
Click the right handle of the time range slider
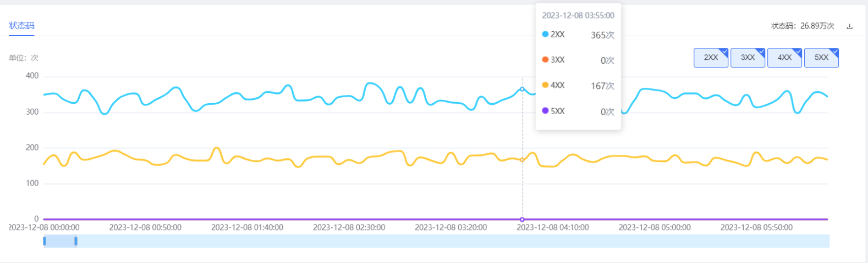(x=76, y=241)
